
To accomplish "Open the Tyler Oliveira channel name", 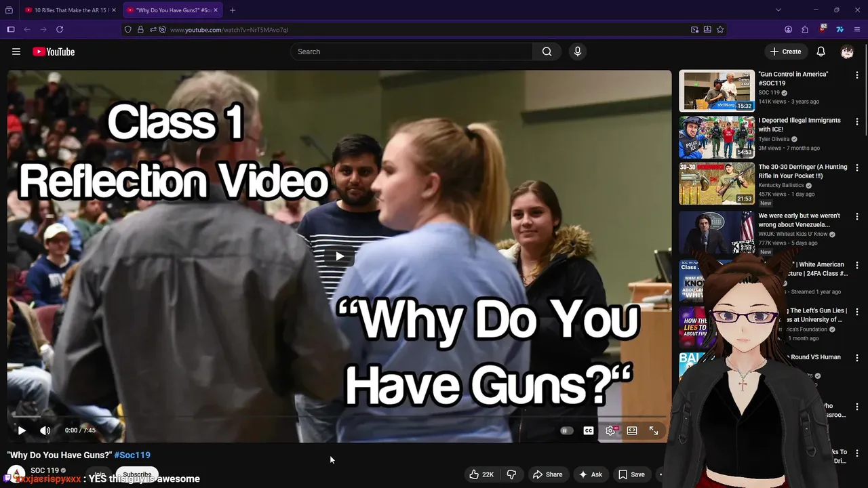I will [x=773, y=139].
